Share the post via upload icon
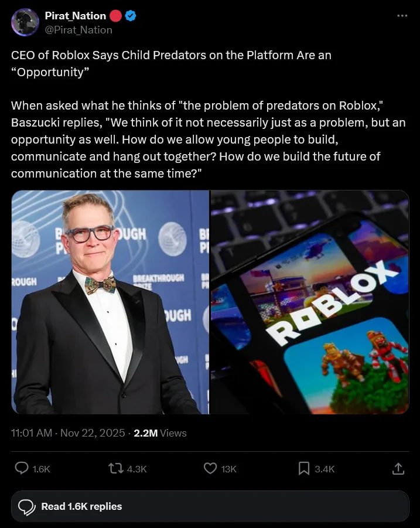The height and width of the screenshot is (528, 420). [x=398, y=468]
